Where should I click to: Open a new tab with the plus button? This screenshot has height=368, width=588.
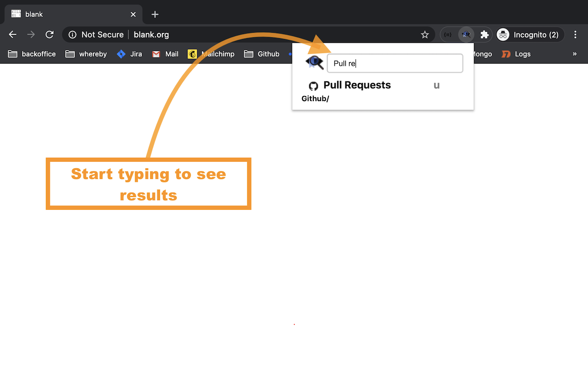click(155, 14)
